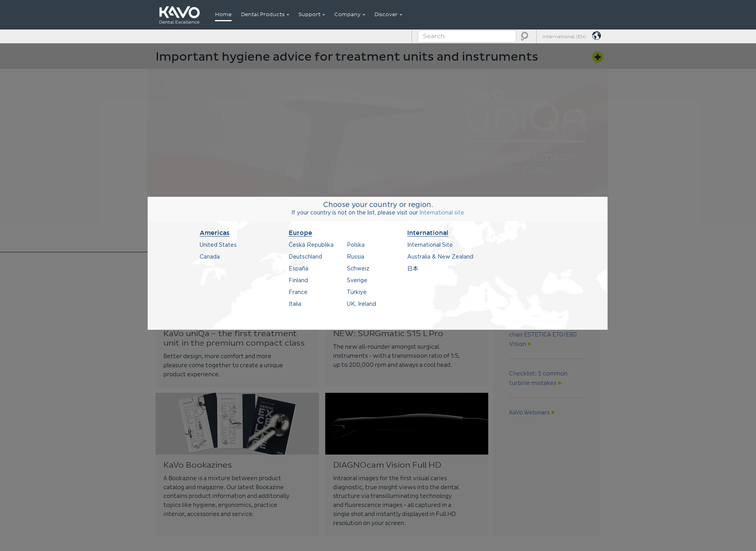Screen dimensions: 756x551
Task: Click the DIAGNOcam Vision dark thumbnail image
Action: [x=406, y=423]
